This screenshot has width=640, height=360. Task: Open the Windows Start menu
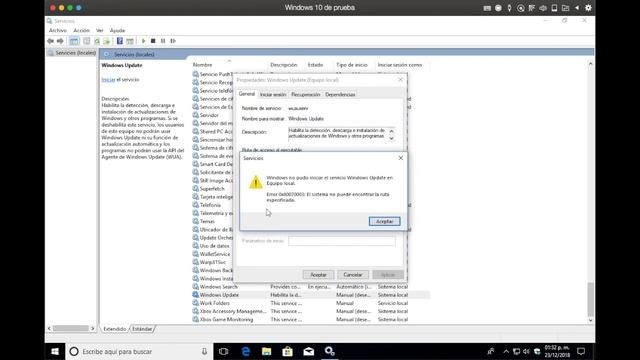[x=55, y=351]
